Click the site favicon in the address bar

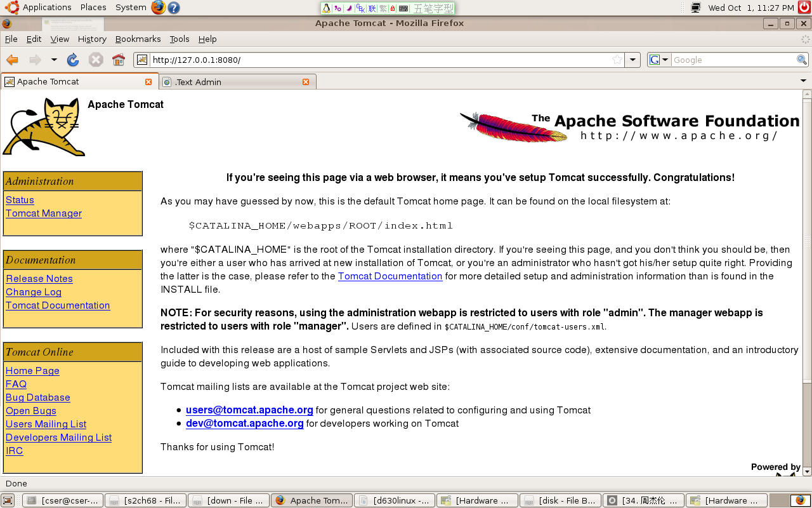(x=142, y=60)
